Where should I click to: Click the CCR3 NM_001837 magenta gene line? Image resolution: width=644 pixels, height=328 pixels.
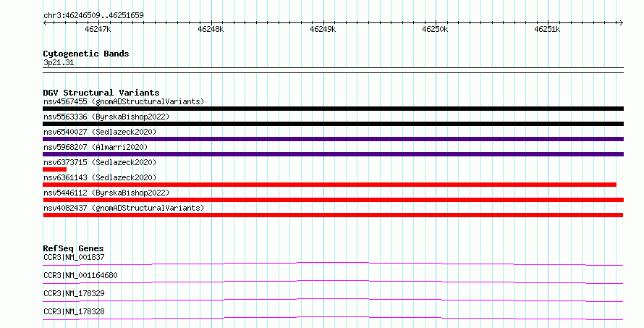[333, 264]
